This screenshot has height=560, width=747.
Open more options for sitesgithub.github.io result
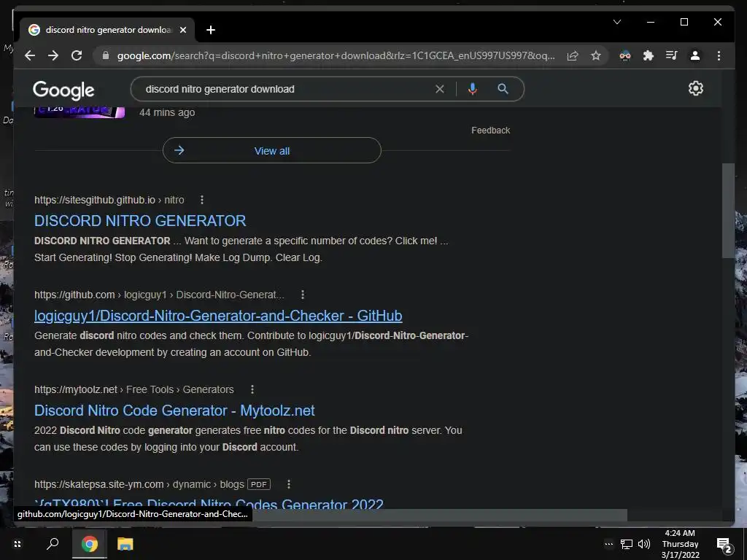point(202,200)
